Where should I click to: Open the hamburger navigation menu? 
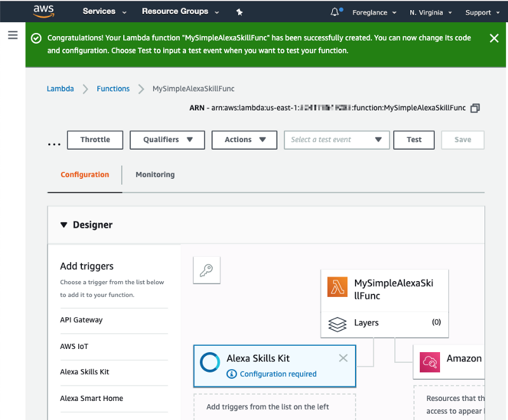(x=13, y=35)
